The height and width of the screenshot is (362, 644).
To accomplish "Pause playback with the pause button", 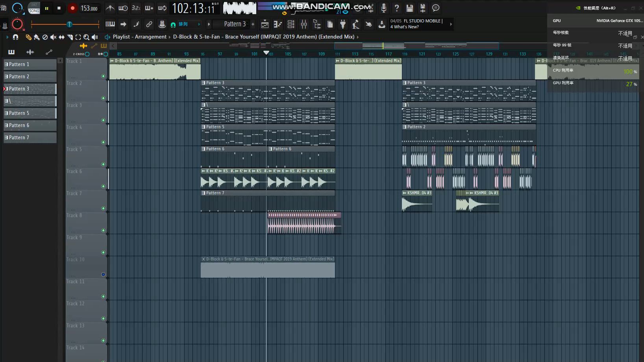I will [x=46, y=8].
